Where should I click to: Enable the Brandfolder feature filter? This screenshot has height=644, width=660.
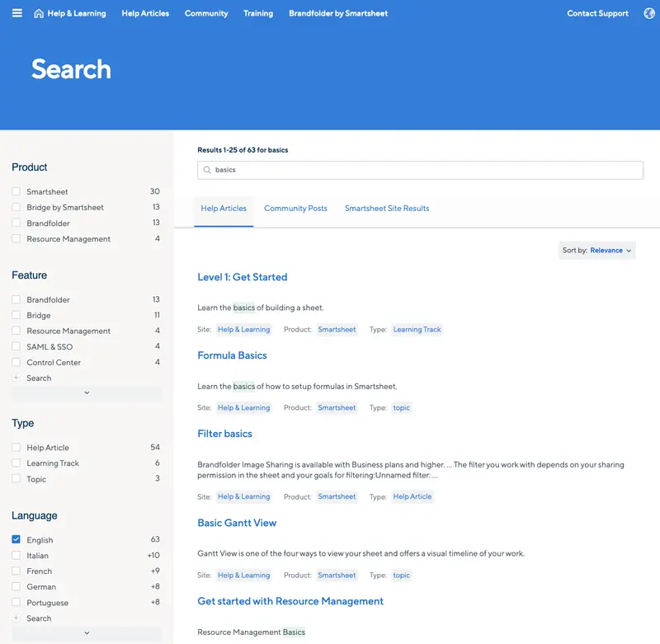15,298
